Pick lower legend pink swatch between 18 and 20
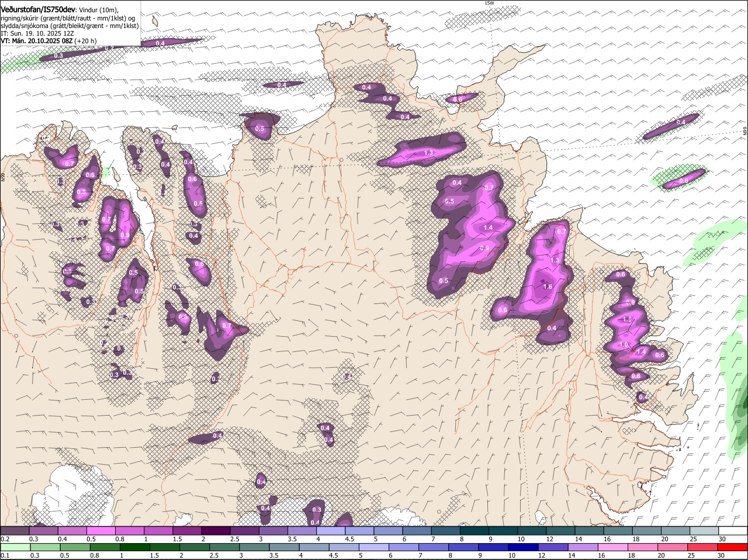Screen dimensions: 748x560 point(642,547)
